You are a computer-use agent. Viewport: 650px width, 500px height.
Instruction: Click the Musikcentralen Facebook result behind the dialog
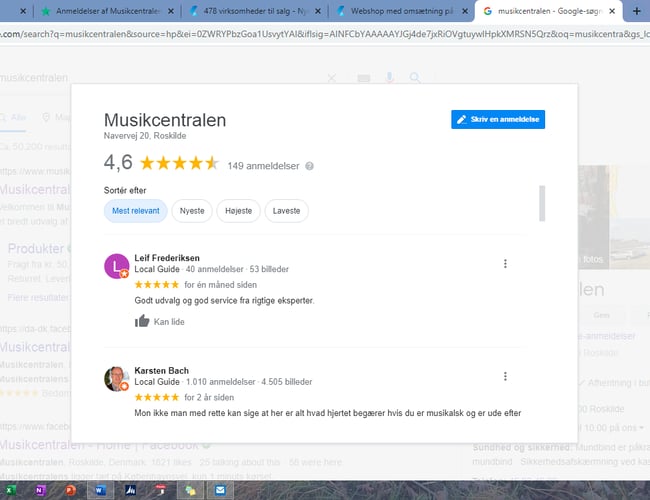[99, 445]
